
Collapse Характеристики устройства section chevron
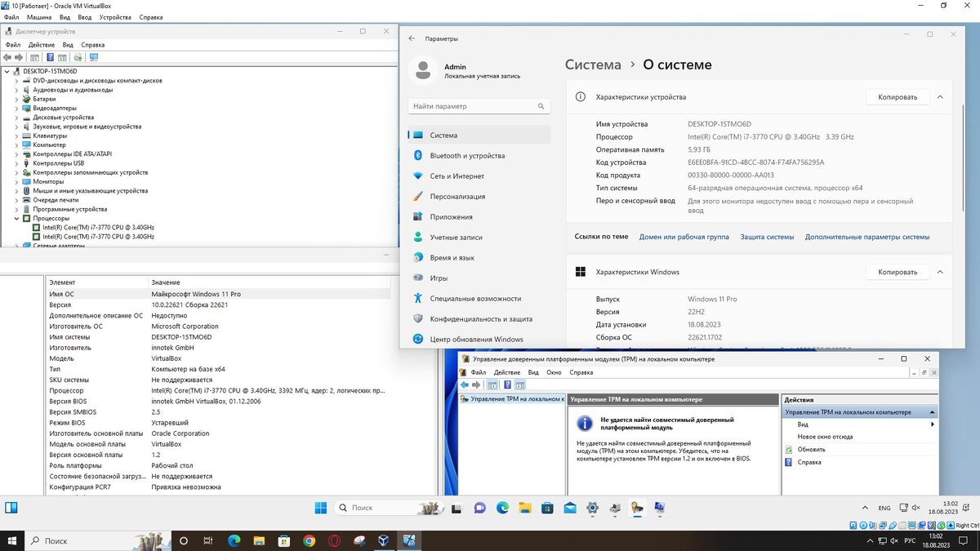click(940, 96)
